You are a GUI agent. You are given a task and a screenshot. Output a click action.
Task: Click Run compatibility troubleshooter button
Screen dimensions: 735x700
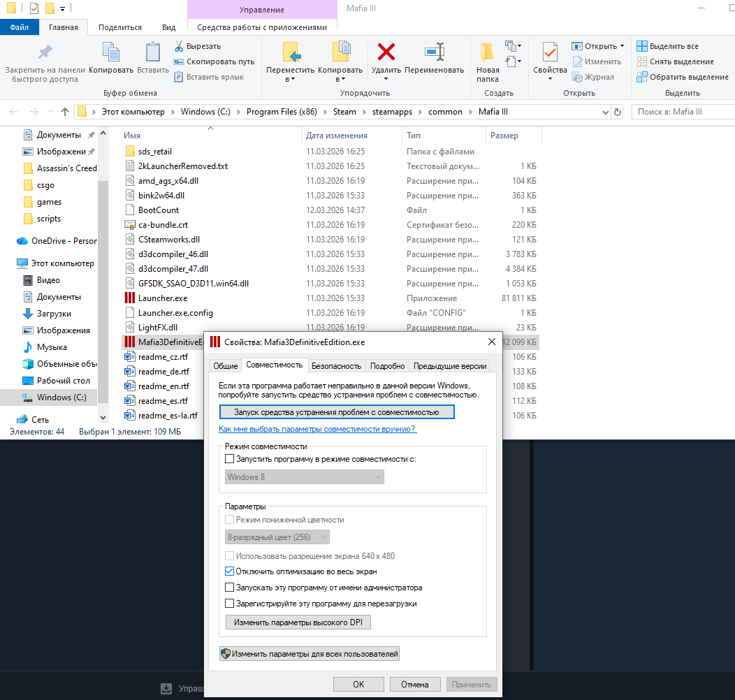[337, 412]
